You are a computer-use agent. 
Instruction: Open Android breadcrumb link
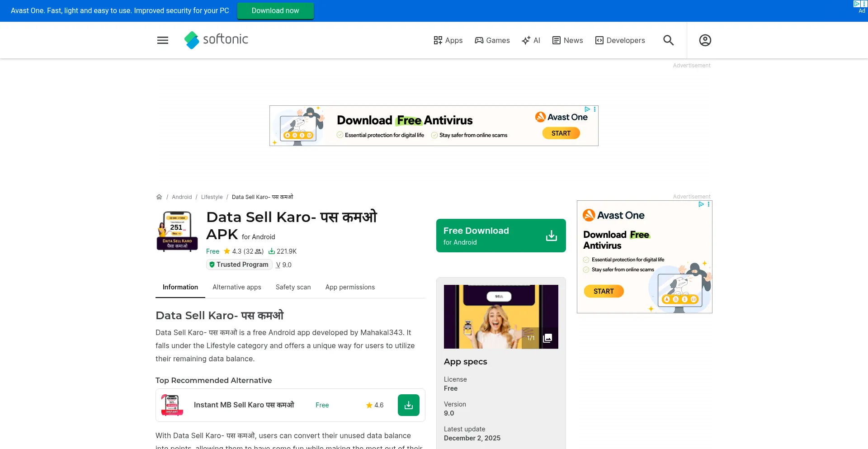point(182,197)
